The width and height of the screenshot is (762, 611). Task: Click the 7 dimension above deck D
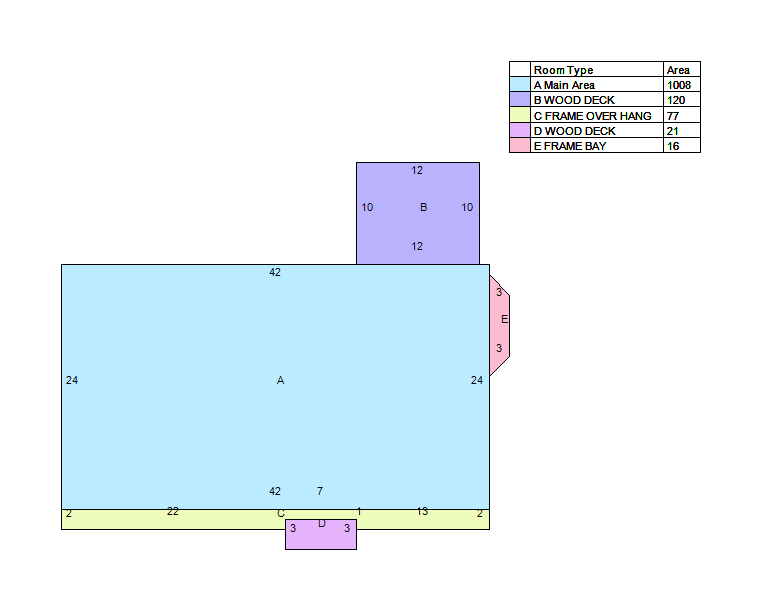(x=320, y=491)
